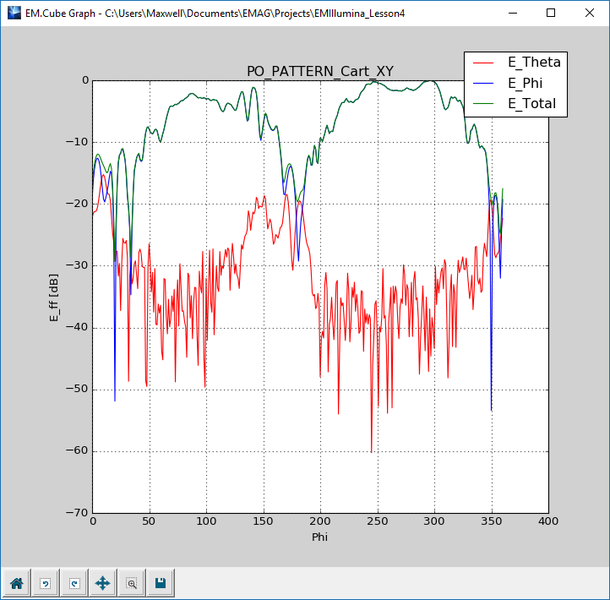Click the E_Total legend entry
610x600 pixels.
pyautogui.click(x=531, y=103)
